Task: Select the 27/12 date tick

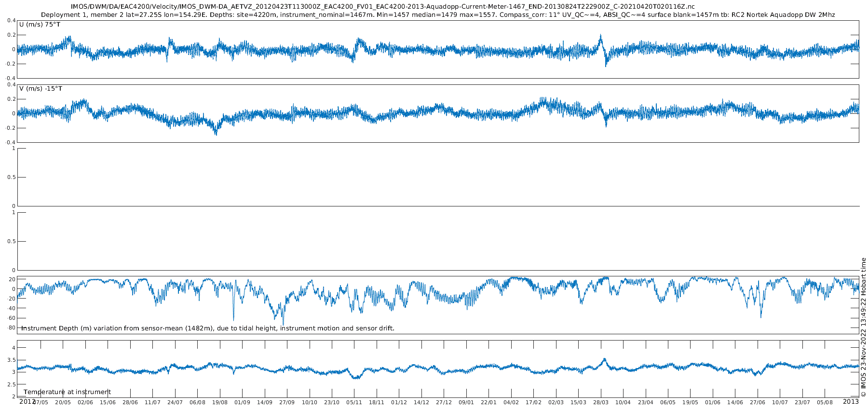Action: click(444, 402)
